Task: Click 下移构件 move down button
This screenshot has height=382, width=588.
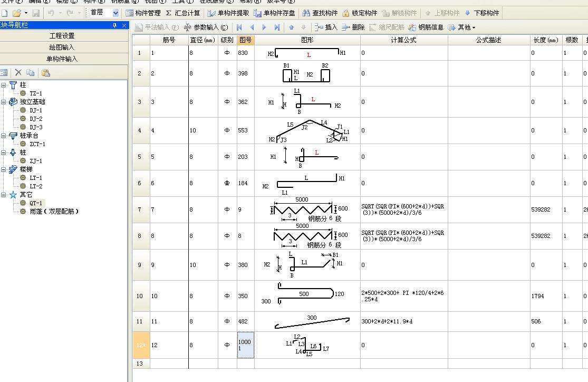Action: [482, 13]
